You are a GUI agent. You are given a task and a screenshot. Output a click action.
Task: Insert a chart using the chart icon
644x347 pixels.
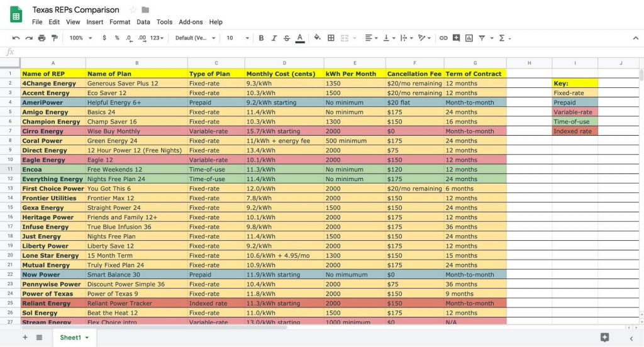469,38
